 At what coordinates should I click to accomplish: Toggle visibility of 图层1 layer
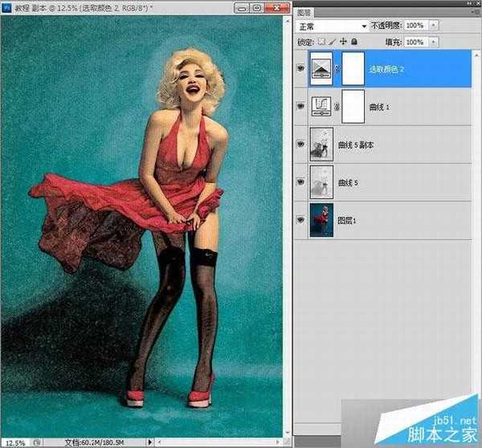pyautogui.click(x=300, y=220)
